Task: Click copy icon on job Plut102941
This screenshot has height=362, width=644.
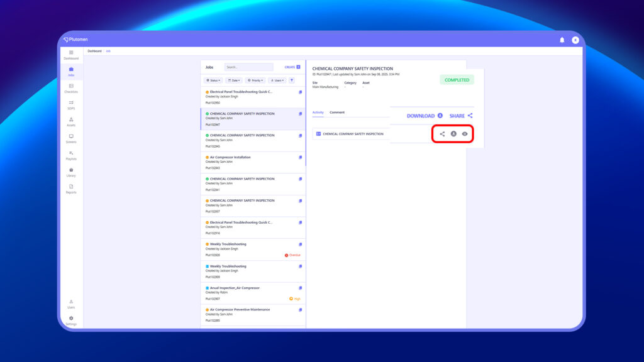Action: (300, 179)
